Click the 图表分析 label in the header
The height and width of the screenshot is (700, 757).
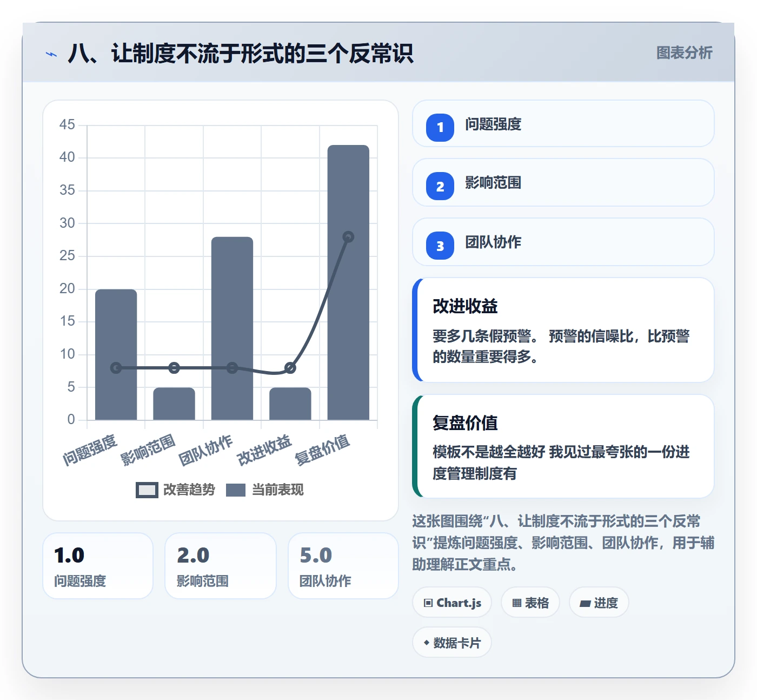coord(684,53)
